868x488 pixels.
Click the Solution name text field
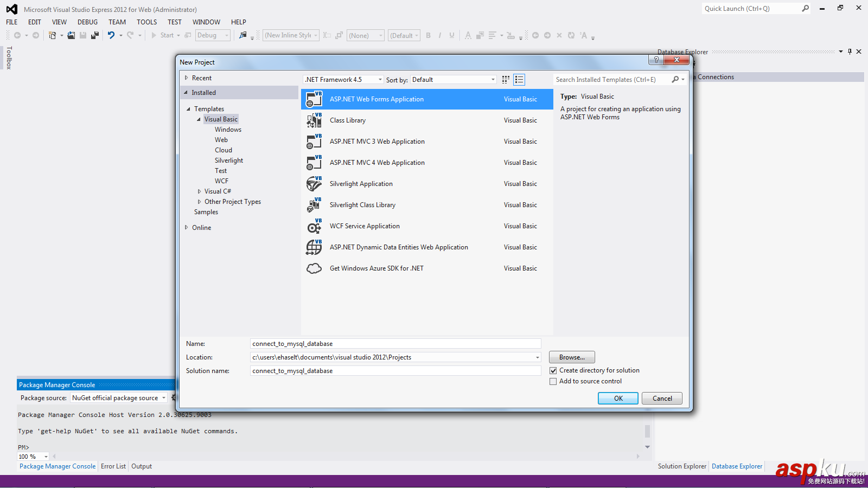pos(395,371)
